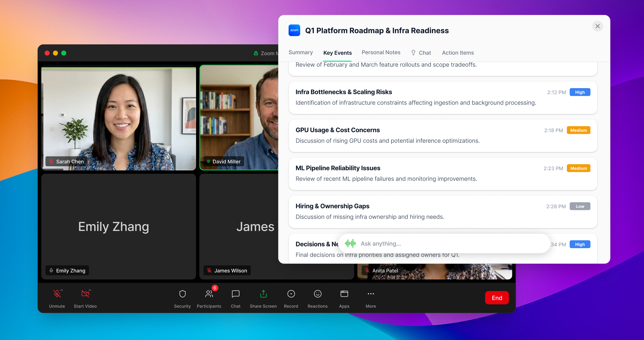Click the red End meeting button
The width and height of the screenshot is (644, 340).
pyautogui.click(x=497, y=298)
